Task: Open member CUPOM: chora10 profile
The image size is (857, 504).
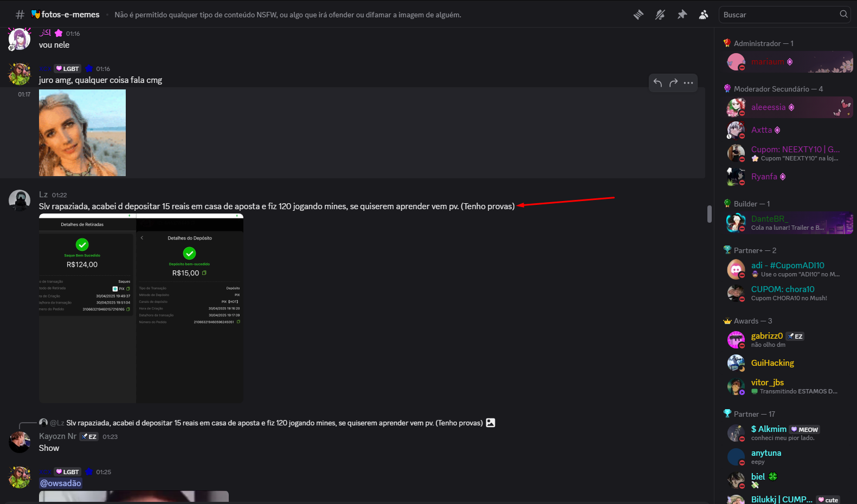Action: [788, 293]
